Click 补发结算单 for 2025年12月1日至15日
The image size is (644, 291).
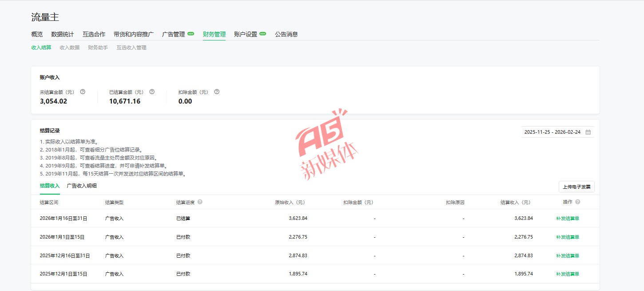point(567,274)
